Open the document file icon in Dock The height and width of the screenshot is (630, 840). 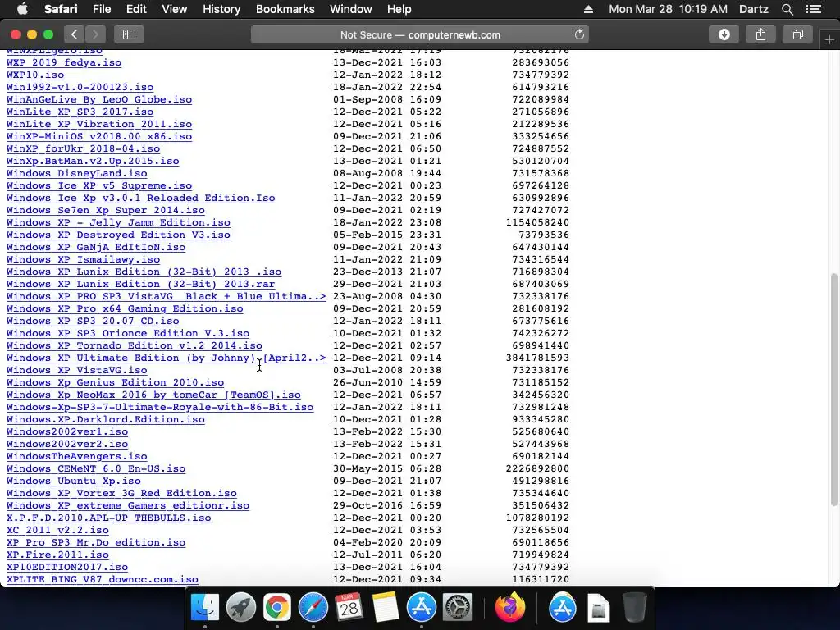[598, 609]
